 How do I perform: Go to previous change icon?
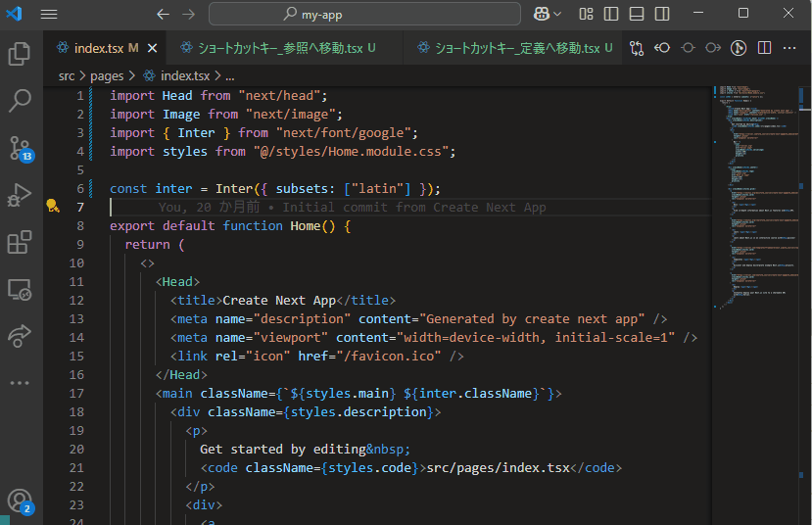pos(662,48)
